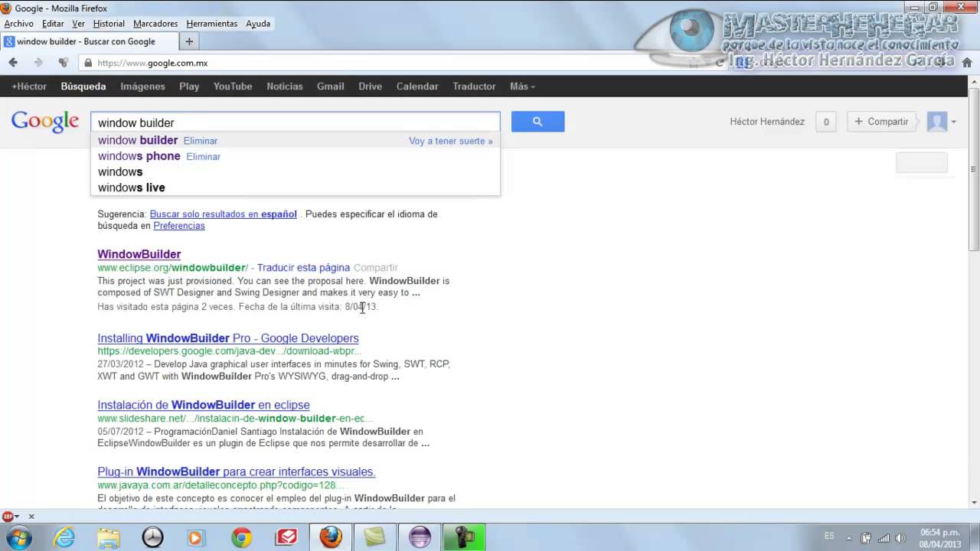Show hidden tray icons arrow
This screenshot has height=551, width=980.
point(849,537)
